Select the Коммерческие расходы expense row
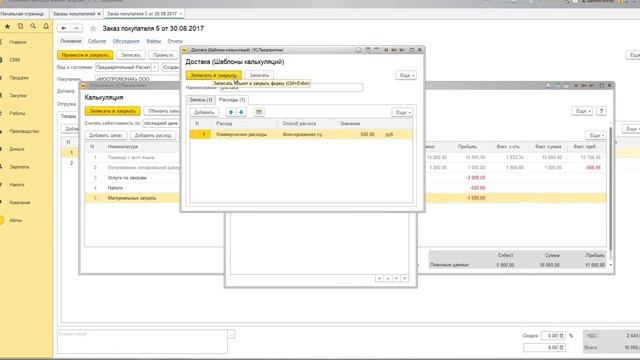Screen dimensions: 640x360 (x=301, y=134)
